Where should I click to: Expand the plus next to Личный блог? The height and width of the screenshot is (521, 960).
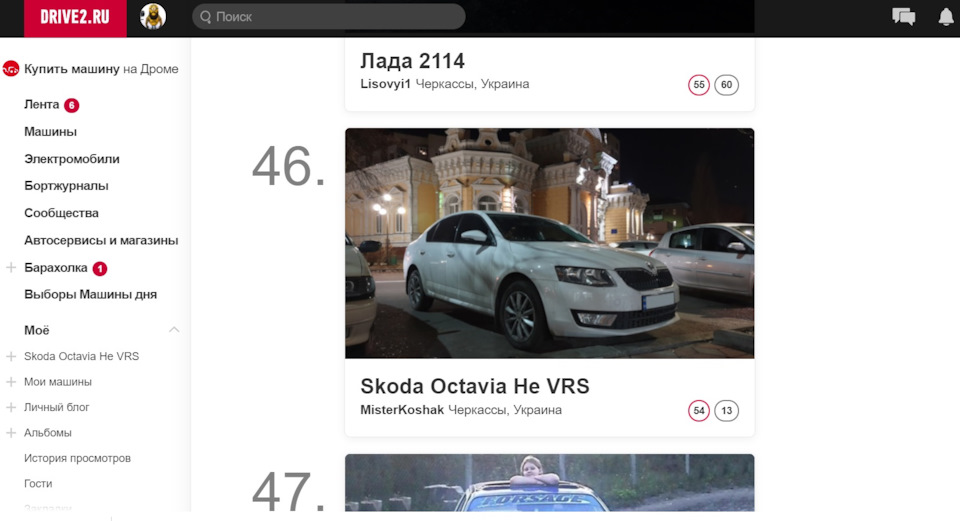point(10,407)
